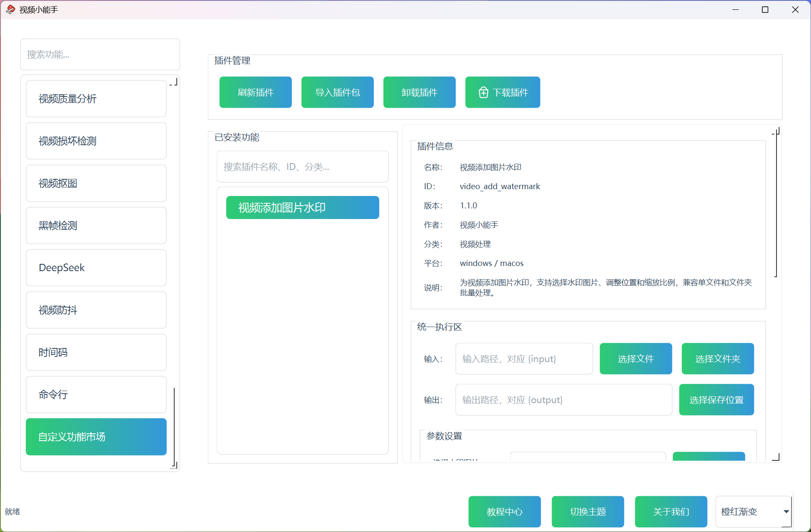Open the 时间码 function
This screenshot has height=532, width=811.
pyautogui.click(x=96, y=352)
